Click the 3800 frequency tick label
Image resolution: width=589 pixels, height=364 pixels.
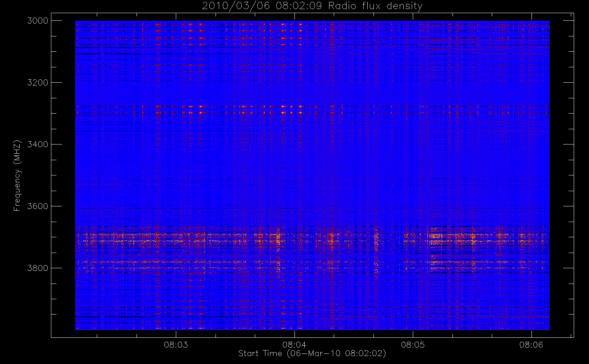coord(38,268)
